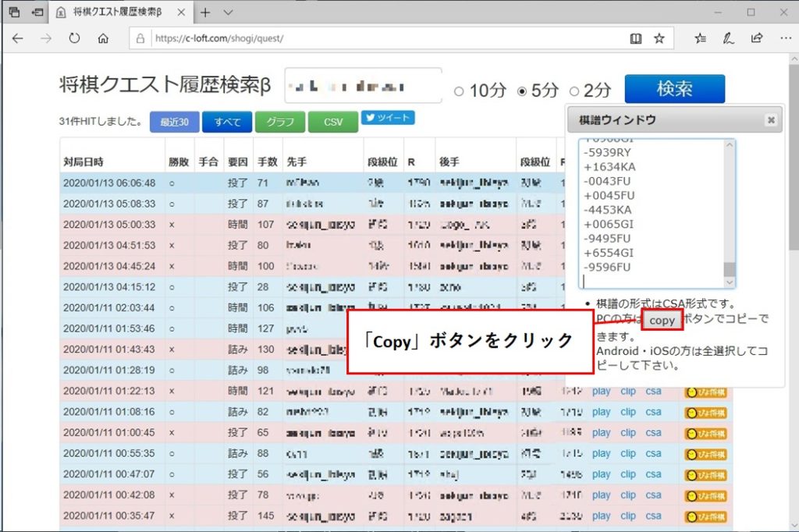Screen dimensions: 799x532
Task: Show tabs you've set aside icon
Action: point(15,12)
